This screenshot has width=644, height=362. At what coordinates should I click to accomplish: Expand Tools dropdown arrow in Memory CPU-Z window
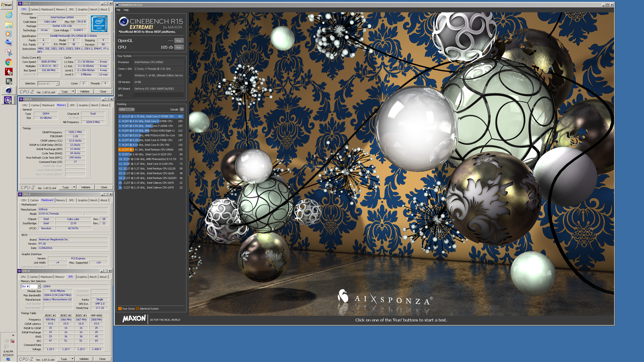74,187
